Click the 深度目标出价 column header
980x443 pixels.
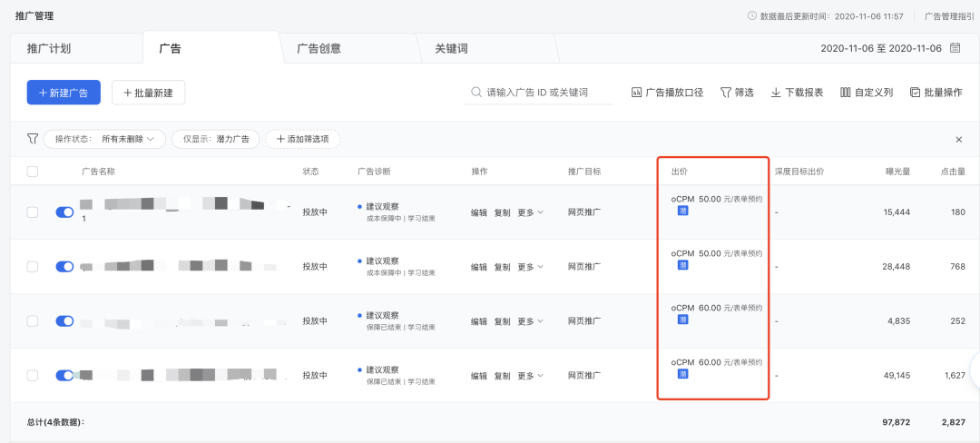point(799,172)
